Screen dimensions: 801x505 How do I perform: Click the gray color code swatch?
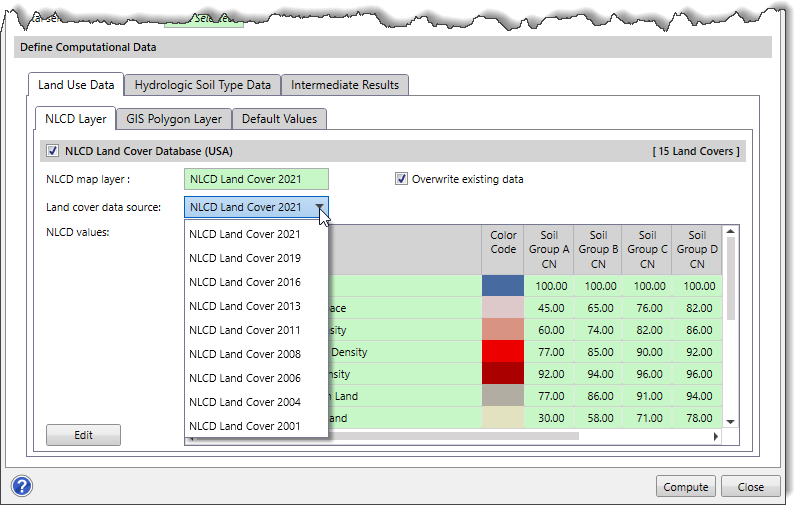click(503, 395)
